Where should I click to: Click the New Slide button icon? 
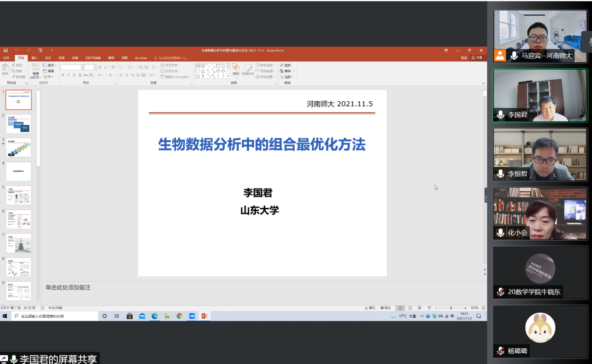pos(36,68)
